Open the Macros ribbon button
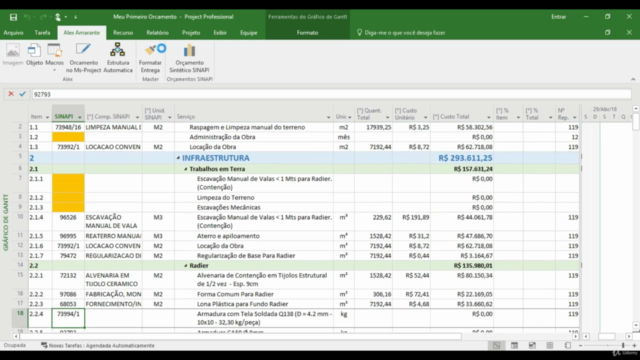 point(54,57)
